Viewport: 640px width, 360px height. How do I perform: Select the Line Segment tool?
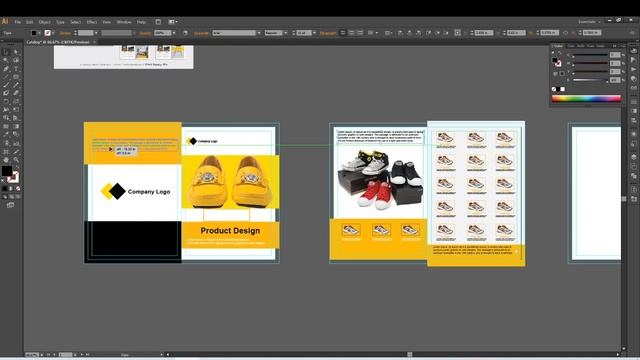[x=6, y=77]
